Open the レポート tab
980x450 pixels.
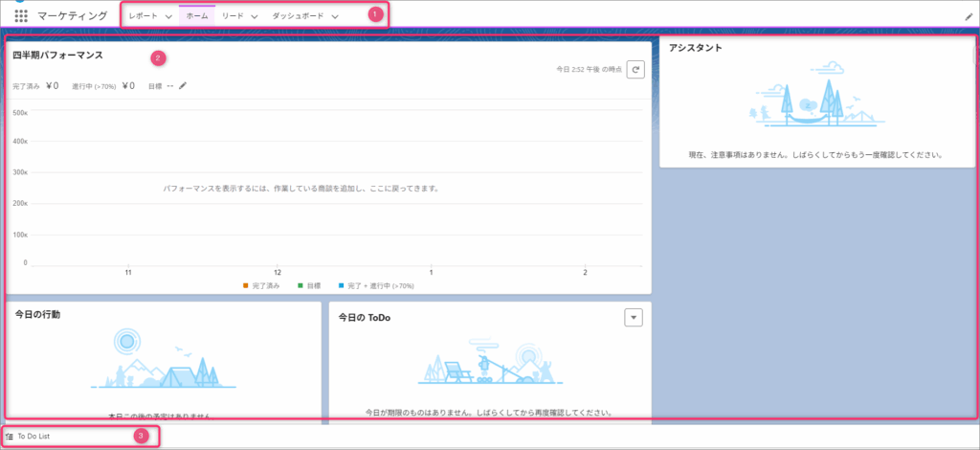click(144, 17)
